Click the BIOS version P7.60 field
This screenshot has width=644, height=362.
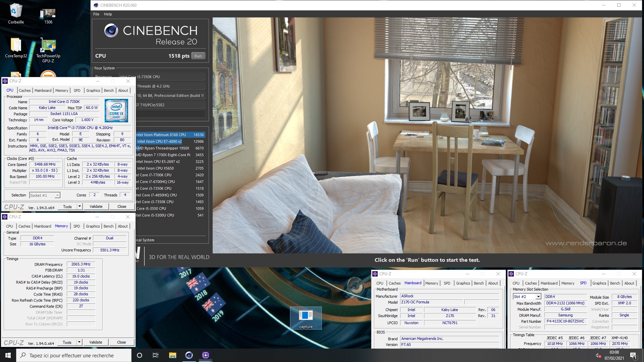[x=449, y=345]
